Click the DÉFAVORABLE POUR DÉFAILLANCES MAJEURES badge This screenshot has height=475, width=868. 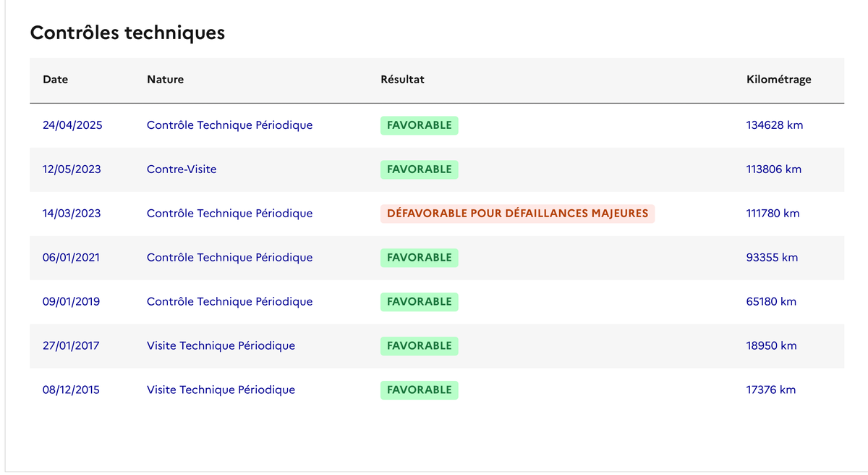tap(517, 214)
